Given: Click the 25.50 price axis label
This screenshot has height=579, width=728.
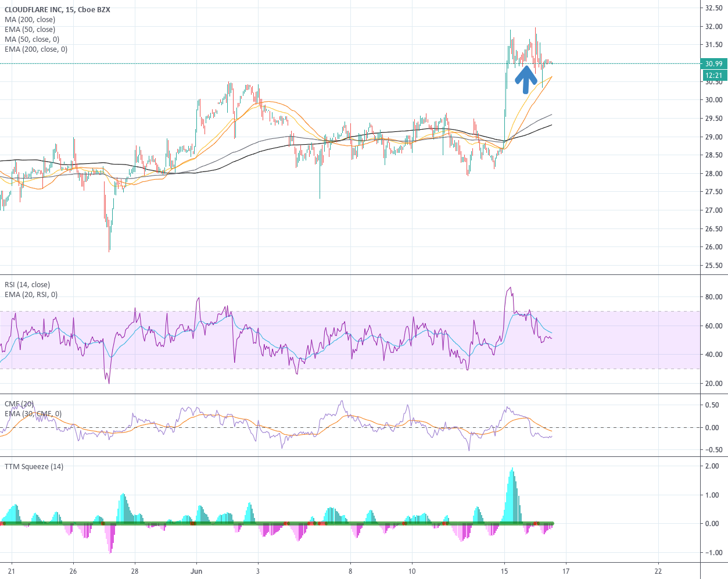Looking at the screenshot, I should (x=713, y=266).
